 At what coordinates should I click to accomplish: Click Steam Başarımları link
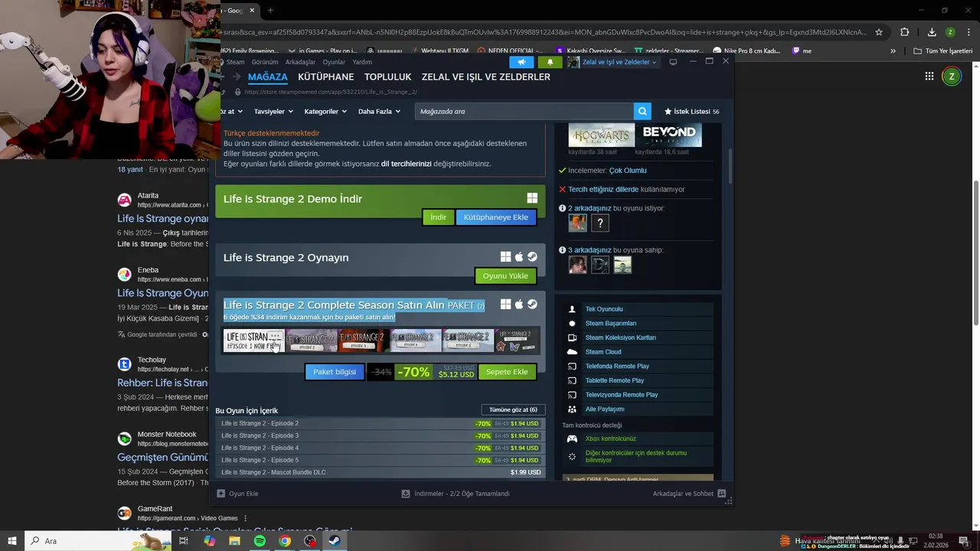[610, 323]
